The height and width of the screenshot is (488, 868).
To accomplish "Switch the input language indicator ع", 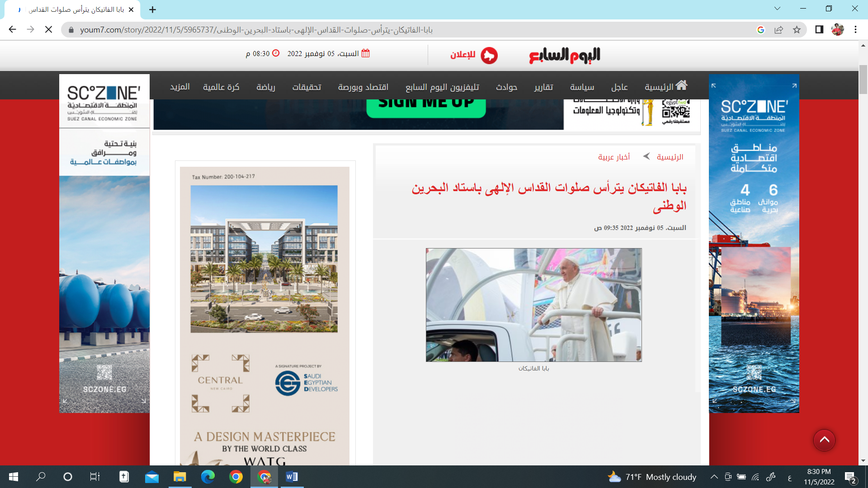I will click(x=790, y=478).
